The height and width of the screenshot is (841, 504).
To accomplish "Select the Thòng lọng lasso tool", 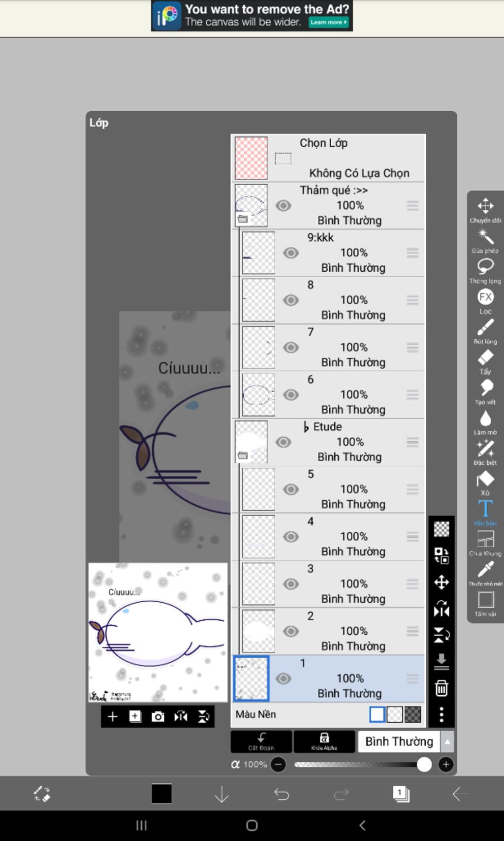I will pyautogui.click(x=485, y=271).
